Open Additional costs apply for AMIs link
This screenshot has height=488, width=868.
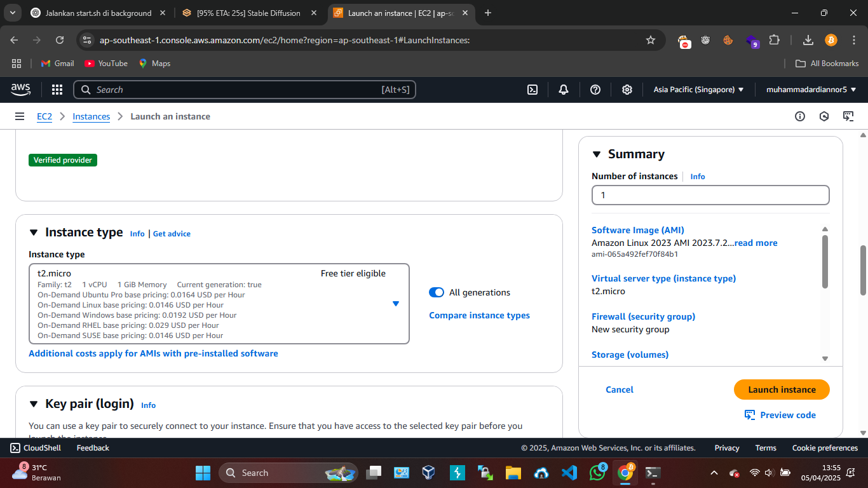pyautogui.click(x=153, y=353)
